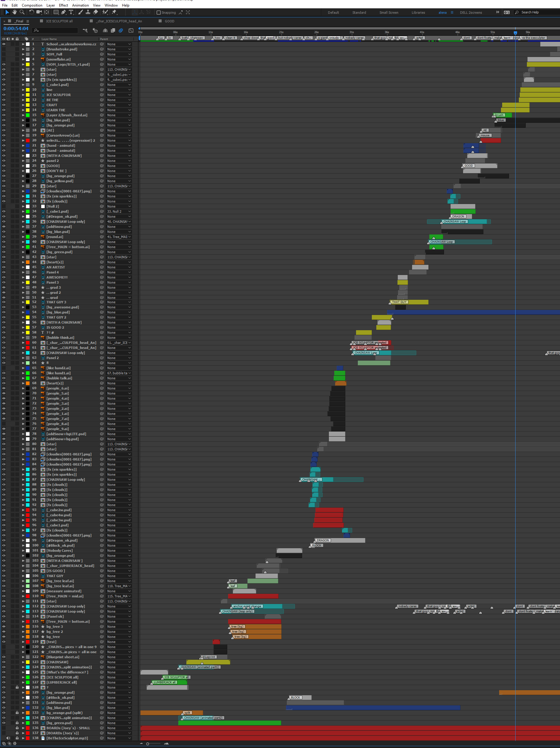Image resolution: width=560 pixels, height=748 pixels.
Task: Select the Zoom magnifier tool
Action: pos(22,12)
